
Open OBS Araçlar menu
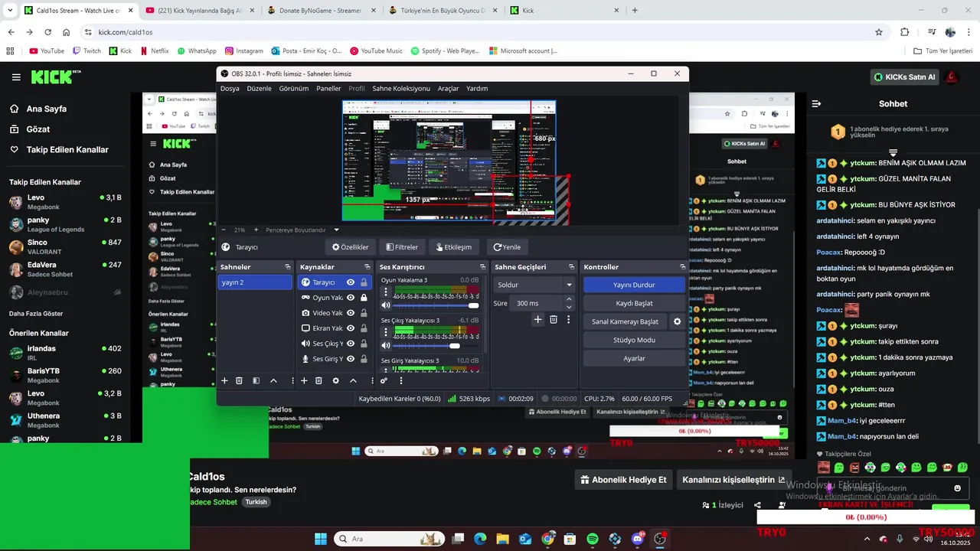(448, 89)
